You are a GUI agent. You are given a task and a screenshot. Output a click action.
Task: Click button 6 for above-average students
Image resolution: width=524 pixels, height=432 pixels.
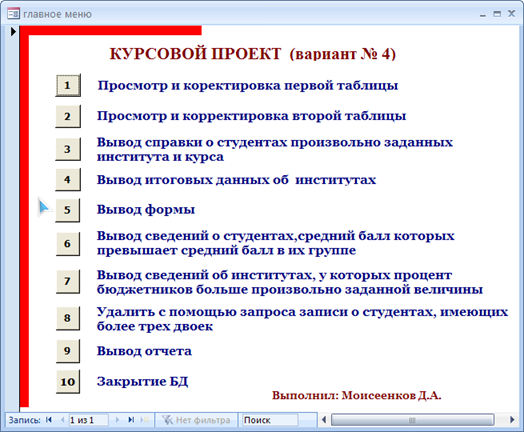pos(68,244)
